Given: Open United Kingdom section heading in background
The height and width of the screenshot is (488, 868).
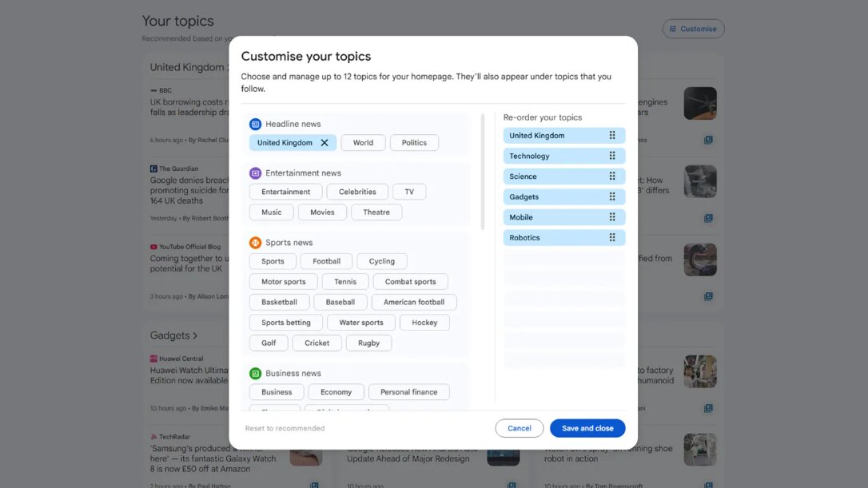Looking at the screenshot, I should [x=188, y=68].
